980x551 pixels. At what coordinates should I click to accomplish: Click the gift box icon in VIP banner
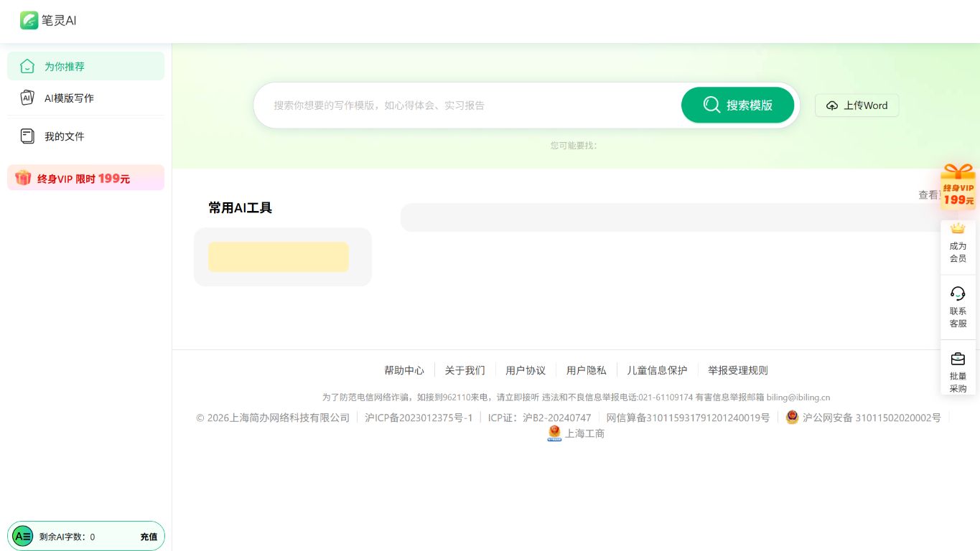coord(23,177)
